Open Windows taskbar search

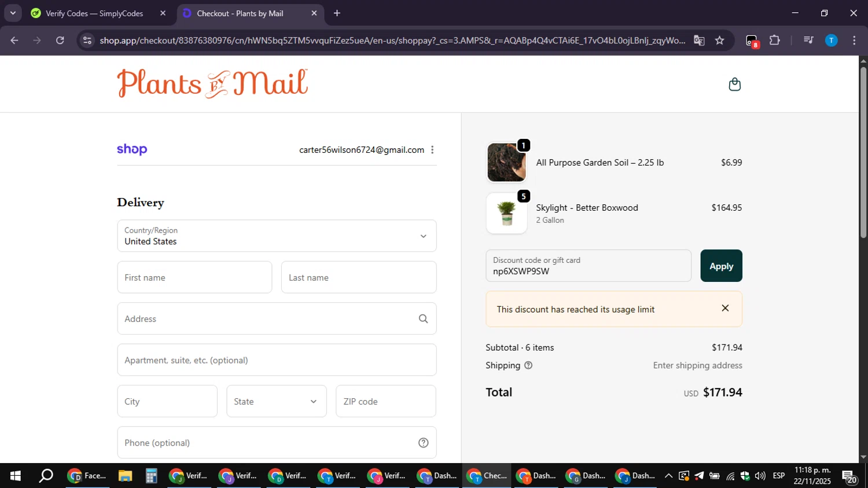pos(46,476)
